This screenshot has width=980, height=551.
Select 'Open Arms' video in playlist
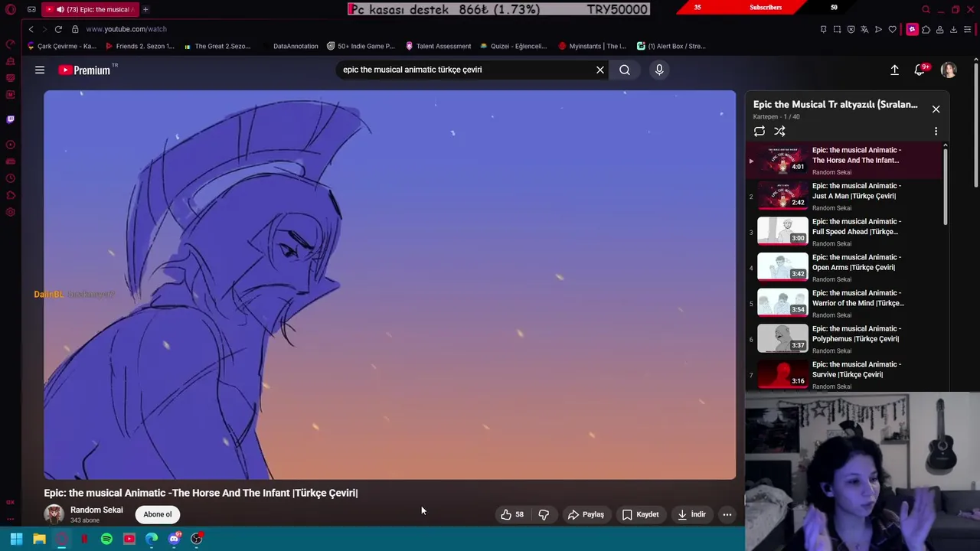pyautogui.click(x=843, y=268)
